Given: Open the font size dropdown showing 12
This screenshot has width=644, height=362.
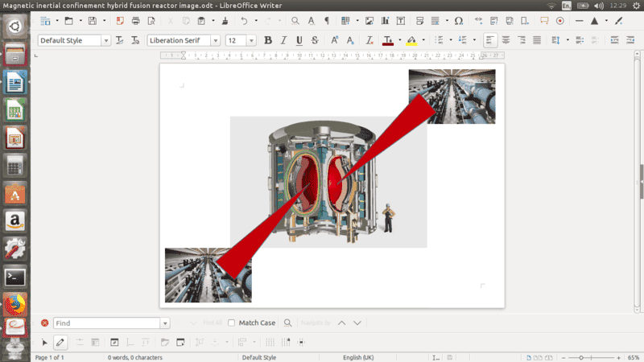Looking at the screenshot, I should point(251,40).
